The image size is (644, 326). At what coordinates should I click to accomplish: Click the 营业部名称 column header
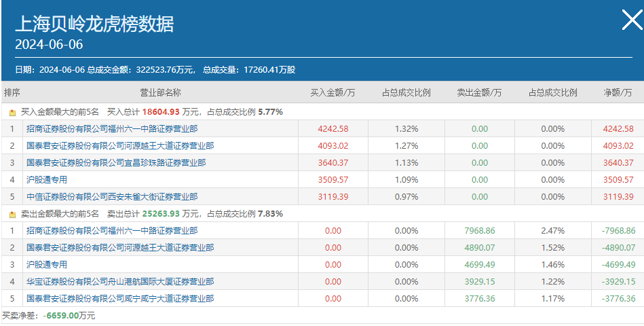(x=160, y=92)
